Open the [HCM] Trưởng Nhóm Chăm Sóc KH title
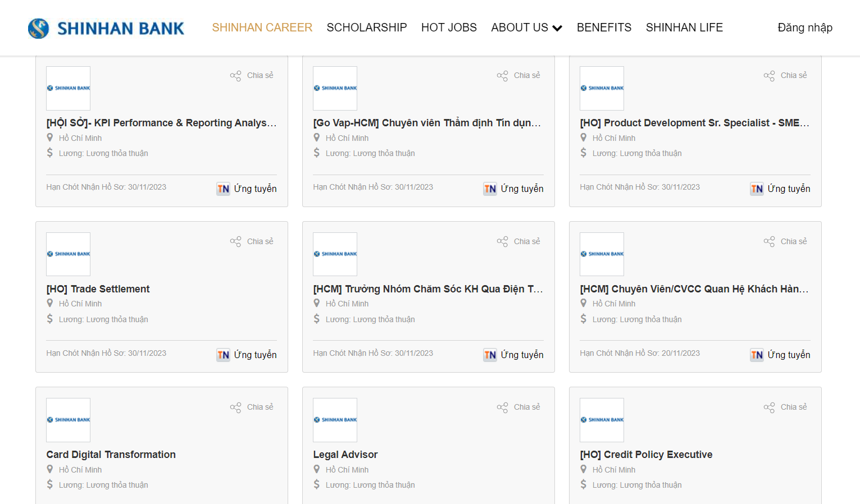 tap(428, 289)
